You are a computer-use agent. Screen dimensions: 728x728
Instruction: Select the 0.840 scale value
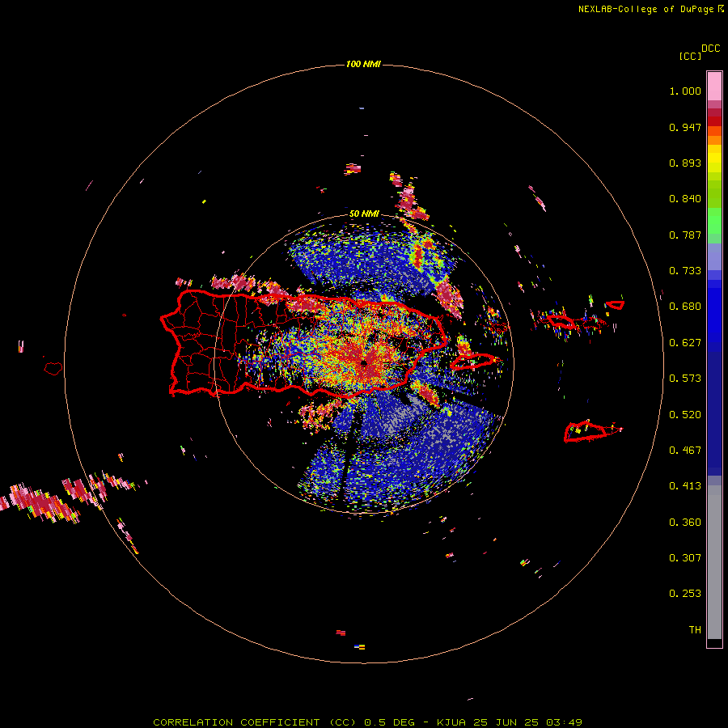click(x=685, y=199)
